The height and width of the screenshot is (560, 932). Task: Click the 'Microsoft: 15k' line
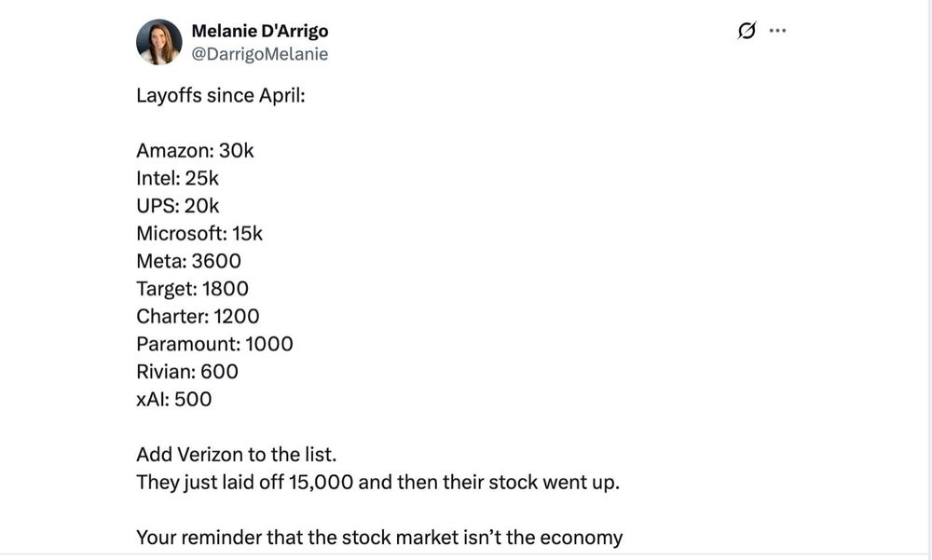point(199,234)
